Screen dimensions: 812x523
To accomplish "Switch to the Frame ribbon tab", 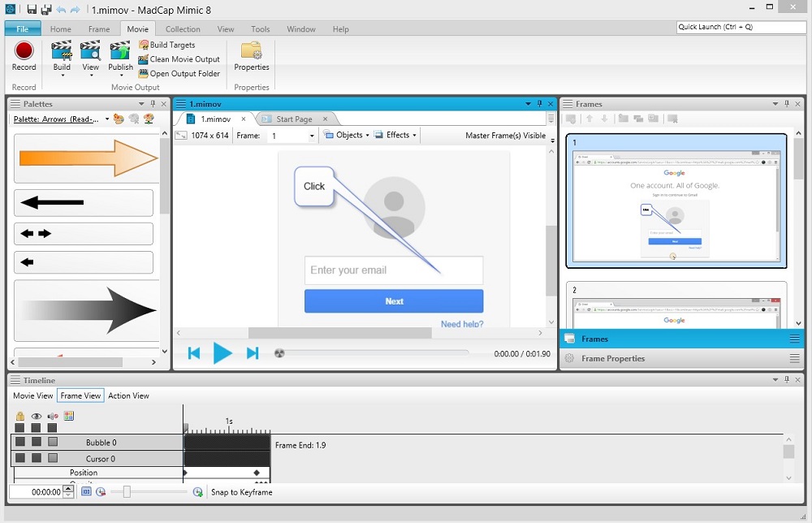I will pos(99,29).
